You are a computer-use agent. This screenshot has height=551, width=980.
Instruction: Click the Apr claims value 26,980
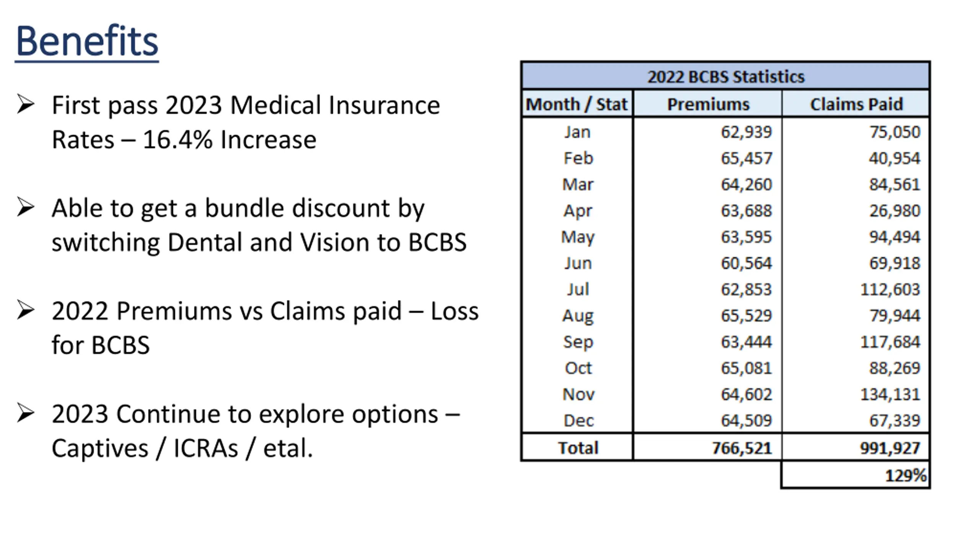[x=895, y=211]
